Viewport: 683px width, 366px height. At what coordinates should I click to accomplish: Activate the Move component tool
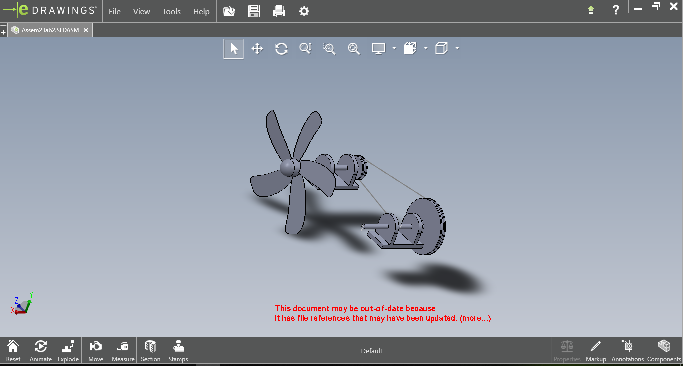coord(95,351)
